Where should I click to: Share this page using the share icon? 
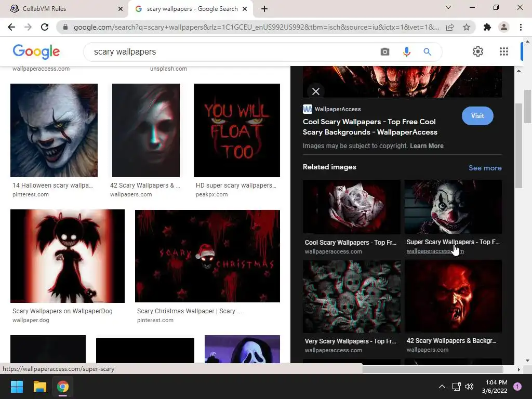(450, 27)
